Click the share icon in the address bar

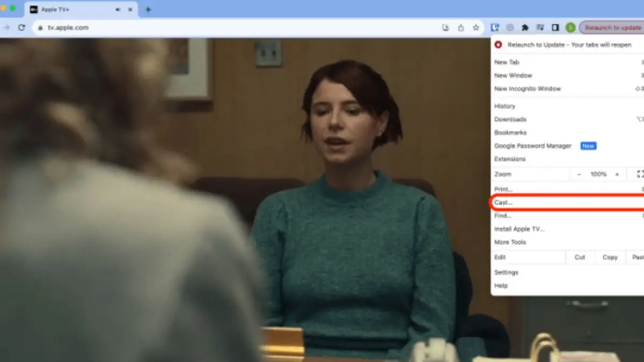[460, 27]
